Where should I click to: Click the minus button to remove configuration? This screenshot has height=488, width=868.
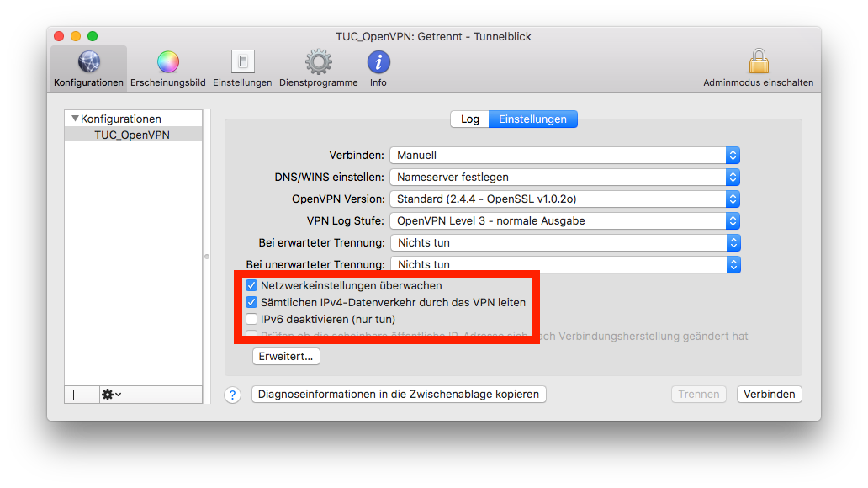[91, 395]
